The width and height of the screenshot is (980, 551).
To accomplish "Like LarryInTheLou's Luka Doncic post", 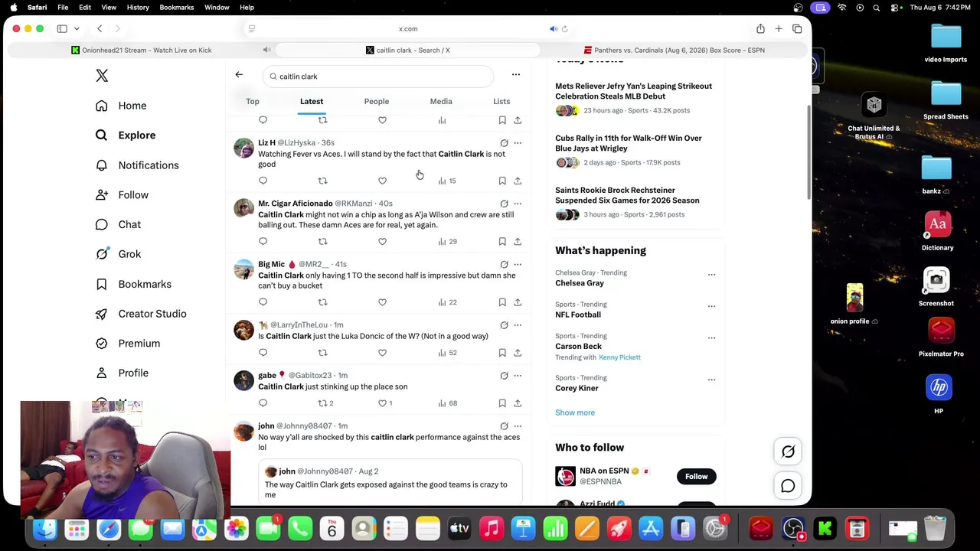I will pos(382,353).
